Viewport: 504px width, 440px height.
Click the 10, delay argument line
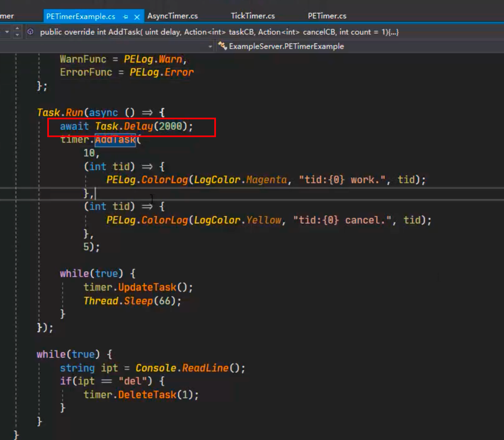92,153
